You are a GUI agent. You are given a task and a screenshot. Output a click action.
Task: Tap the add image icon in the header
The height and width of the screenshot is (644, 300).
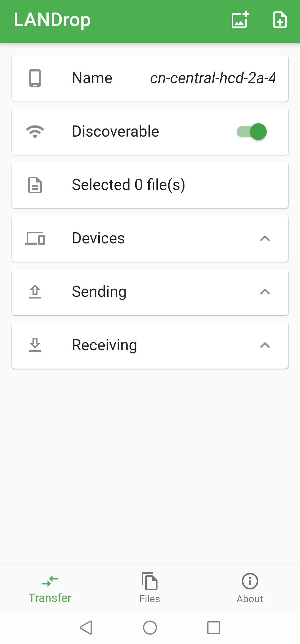point(240,20)
